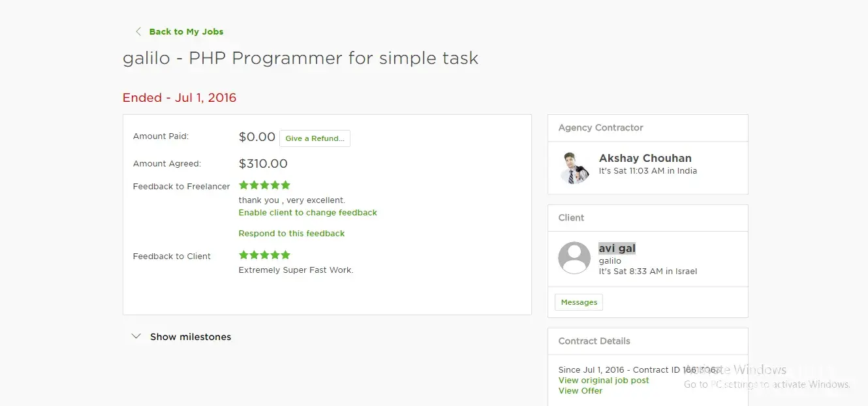Open View original job post link
Screen dimensions: 868x406
[604, 381]
